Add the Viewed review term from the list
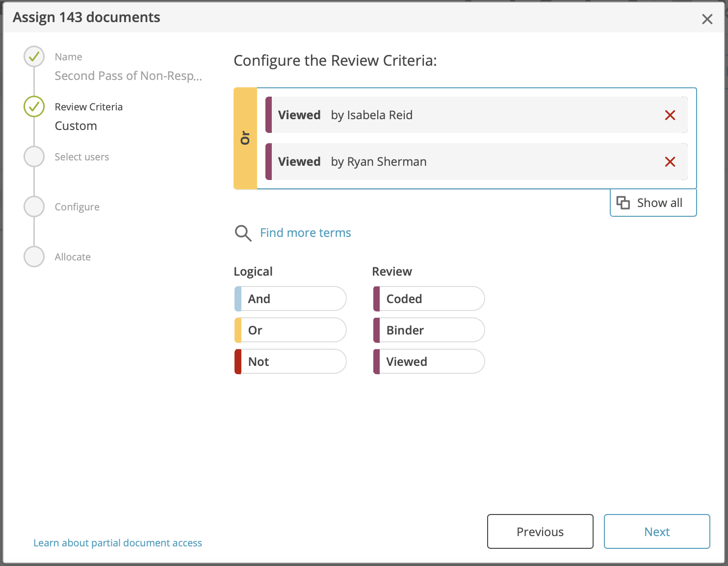The height and width of the screenshot is (566, 728). tap(429, 361)
